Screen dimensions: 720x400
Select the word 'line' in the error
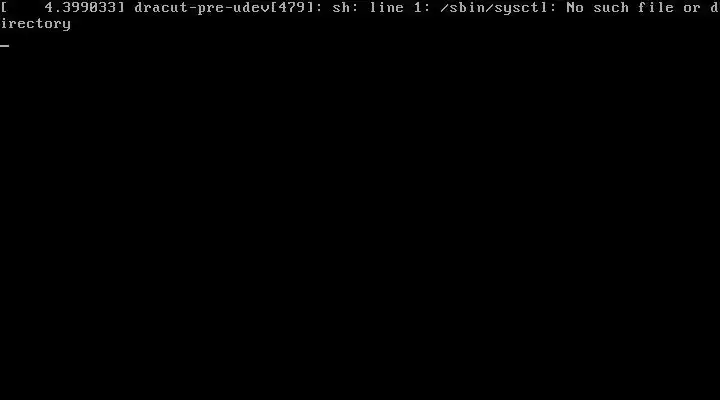point(386,7)
